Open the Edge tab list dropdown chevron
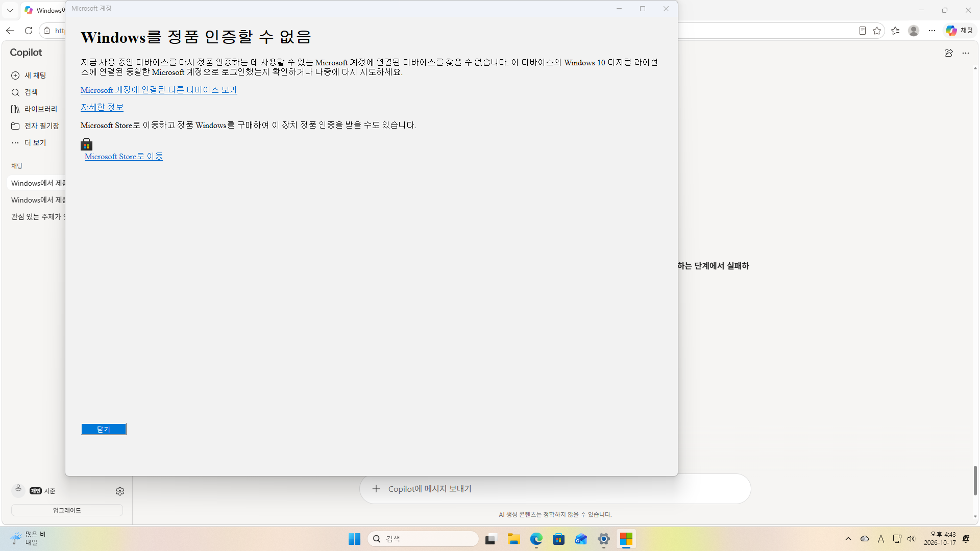980x551 pixels. tap(10, 10)
